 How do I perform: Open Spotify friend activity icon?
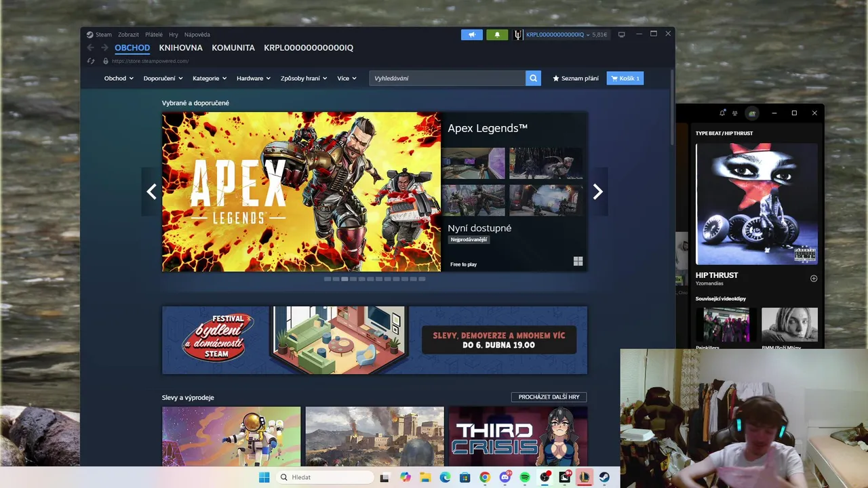[735, 113]
